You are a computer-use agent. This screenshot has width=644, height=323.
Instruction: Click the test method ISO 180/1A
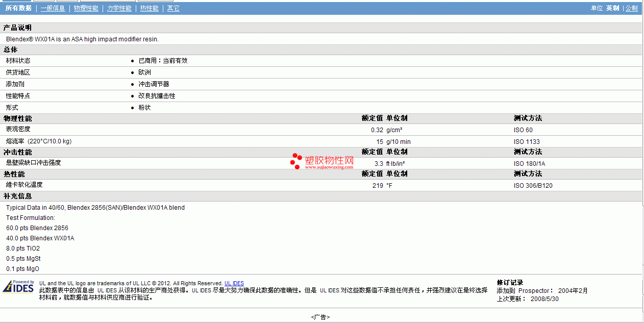point(529,164)
